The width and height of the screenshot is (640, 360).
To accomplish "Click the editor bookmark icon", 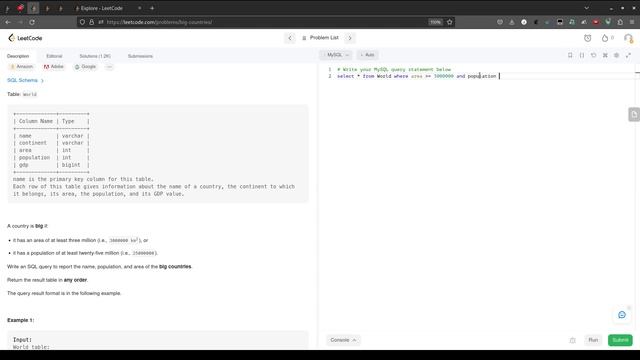I will point(570,55).
